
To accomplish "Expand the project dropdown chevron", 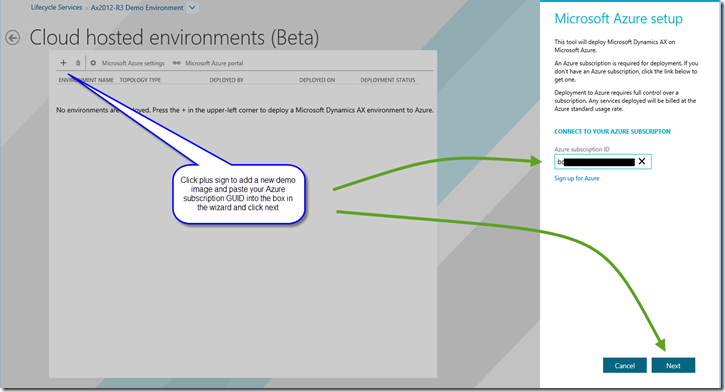I will point(192,7).
